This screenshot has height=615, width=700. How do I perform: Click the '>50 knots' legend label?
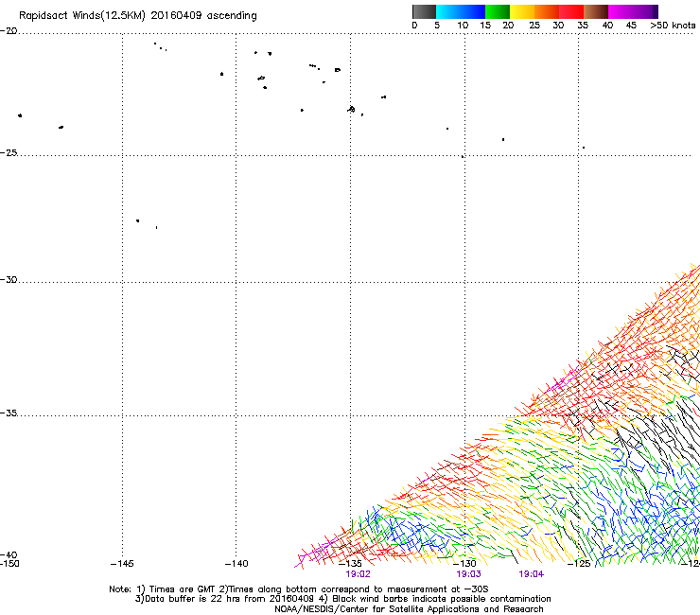[673, 26]
